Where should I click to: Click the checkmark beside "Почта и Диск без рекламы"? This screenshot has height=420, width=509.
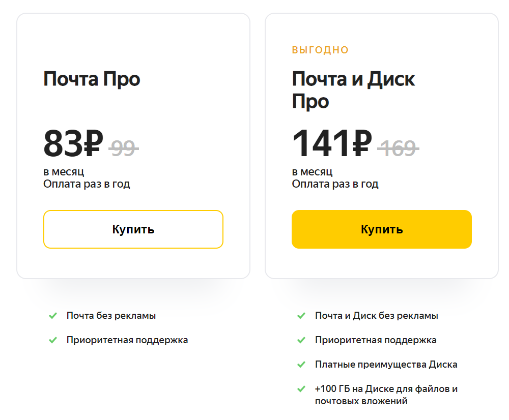300,315
